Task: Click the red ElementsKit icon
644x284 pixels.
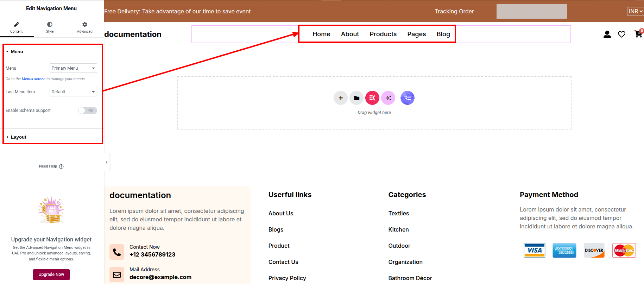Action: tap(372, 98)
